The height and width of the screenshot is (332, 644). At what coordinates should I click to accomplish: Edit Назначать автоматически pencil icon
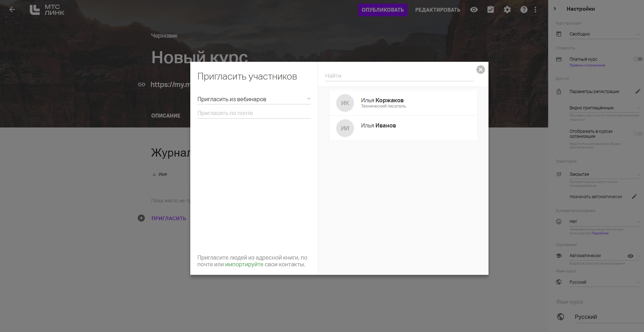coord(634,196)
